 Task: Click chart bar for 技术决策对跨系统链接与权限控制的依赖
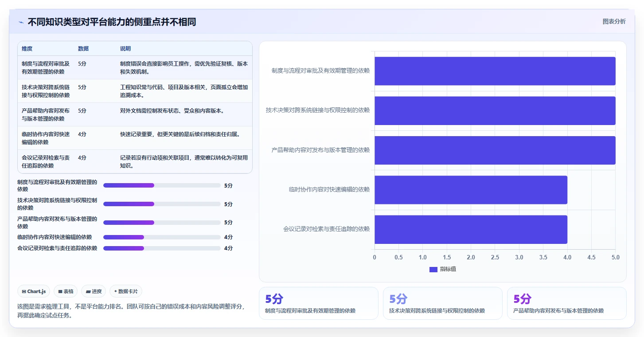pyautogui.click(x=495, y=110)
